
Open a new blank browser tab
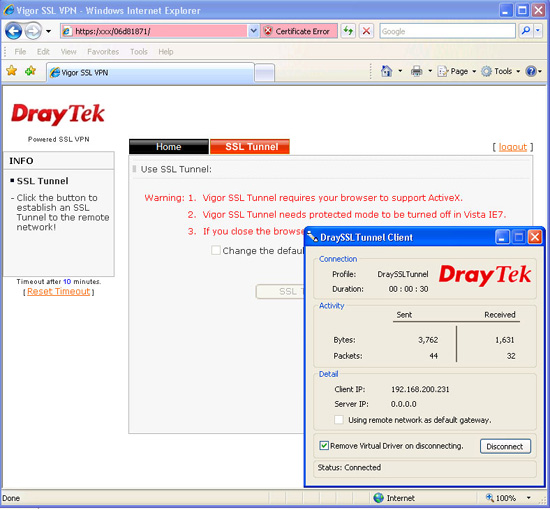tap(264, 73)
